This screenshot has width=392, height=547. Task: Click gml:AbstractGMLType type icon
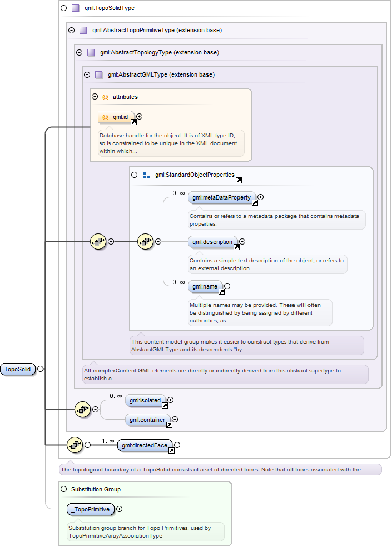(99, 74)
